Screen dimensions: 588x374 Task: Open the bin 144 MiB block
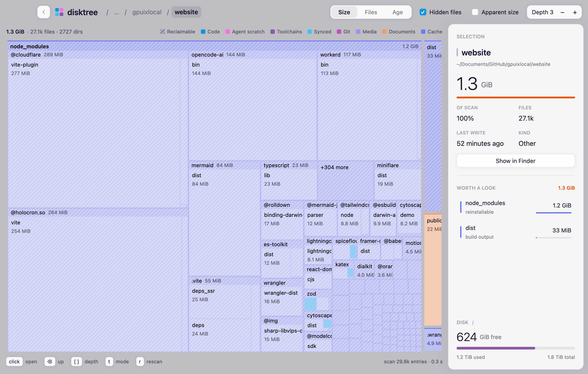point(253,109)
